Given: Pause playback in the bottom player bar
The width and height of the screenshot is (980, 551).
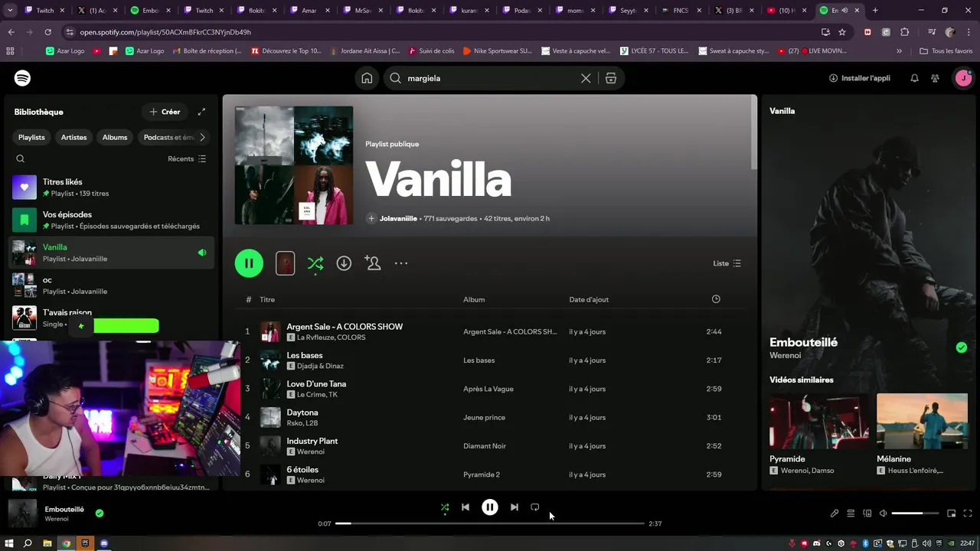Looking at the screenshot, I should (x=490, y=507).
